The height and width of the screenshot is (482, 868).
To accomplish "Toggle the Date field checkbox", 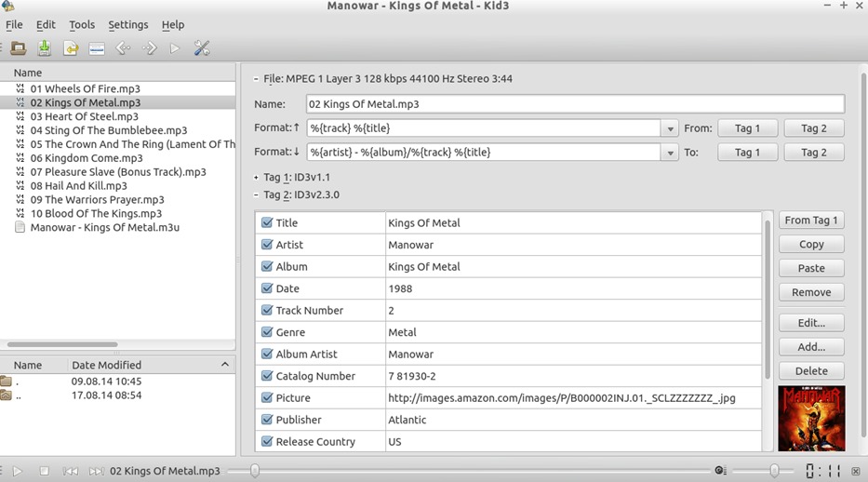I will point(267,288).
